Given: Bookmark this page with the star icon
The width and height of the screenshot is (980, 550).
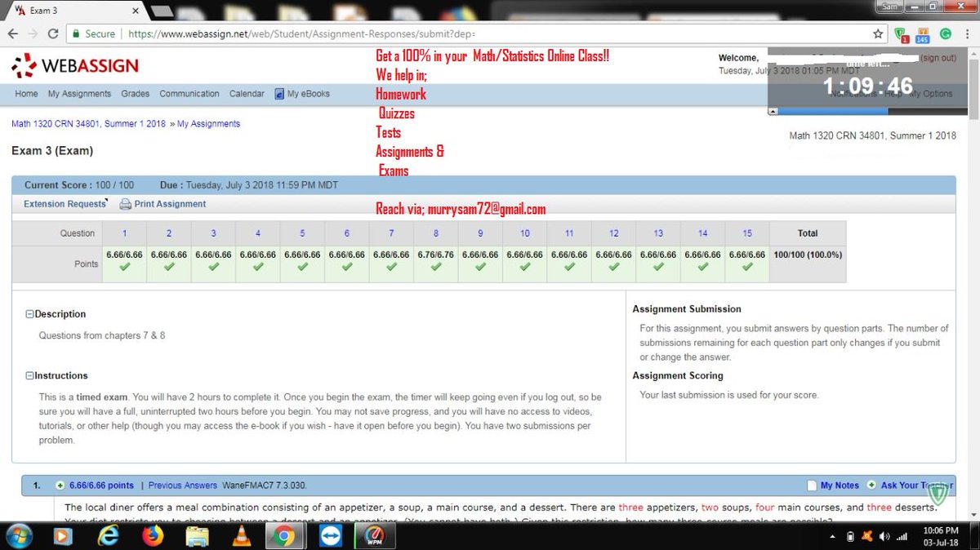Looking at the screenshot, I should click(x=878, y=34).
